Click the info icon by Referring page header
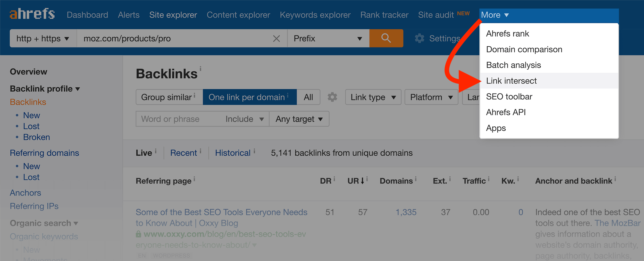Screen dimensions: 644x261 (194, 179)
